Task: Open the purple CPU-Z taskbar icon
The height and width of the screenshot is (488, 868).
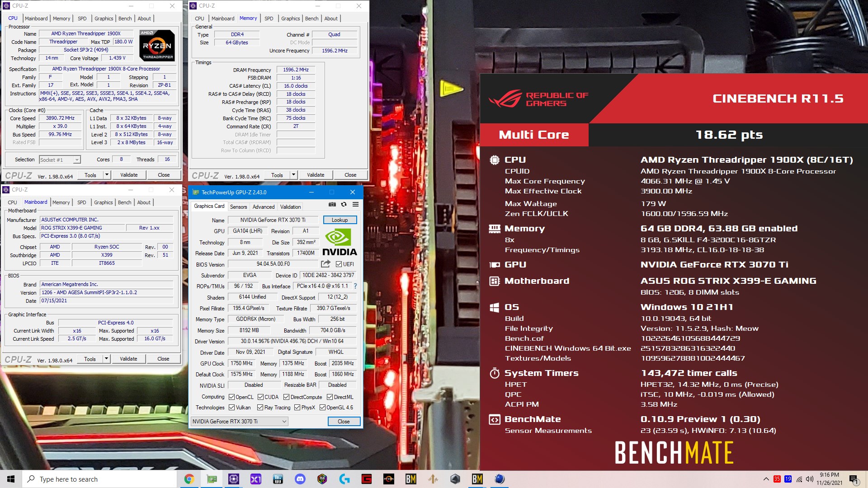Action: (234, 479)
